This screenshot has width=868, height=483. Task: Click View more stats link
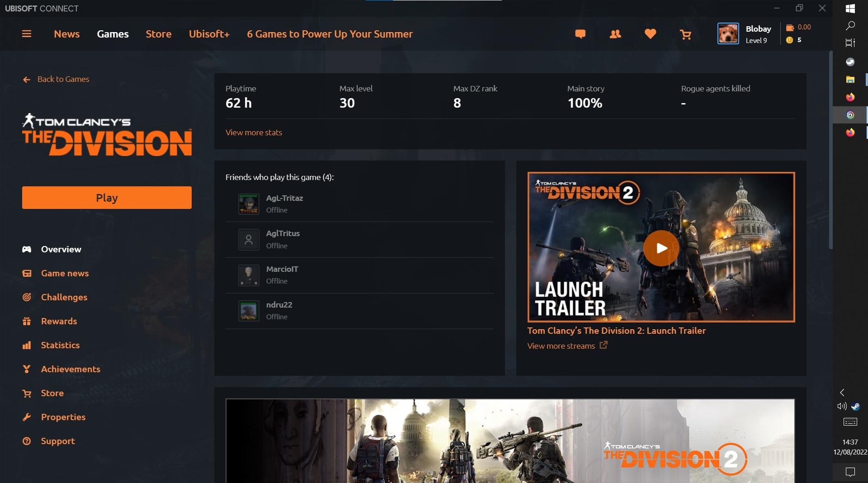(x=254, y=133)
